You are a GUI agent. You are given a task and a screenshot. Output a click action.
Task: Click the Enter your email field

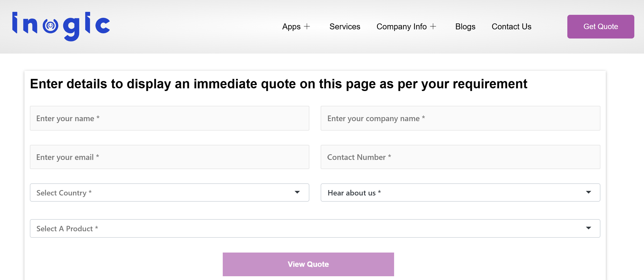pyautogui.click(x=169, y=157)
